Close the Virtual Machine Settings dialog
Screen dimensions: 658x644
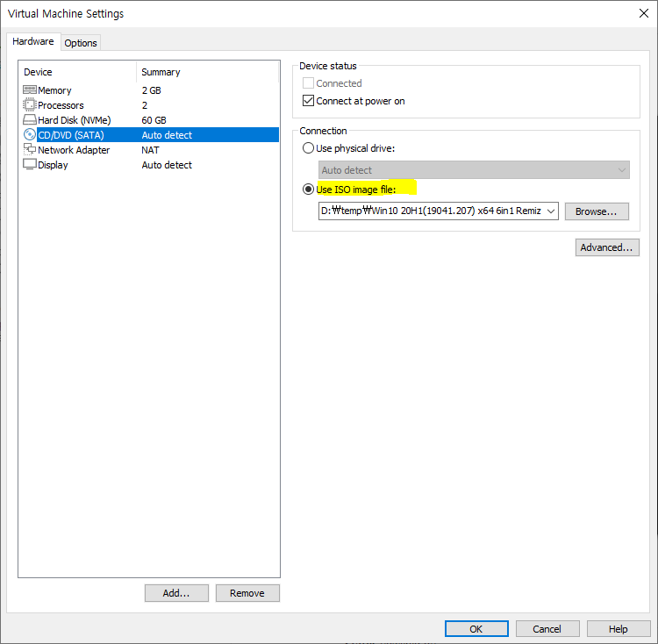644,13
